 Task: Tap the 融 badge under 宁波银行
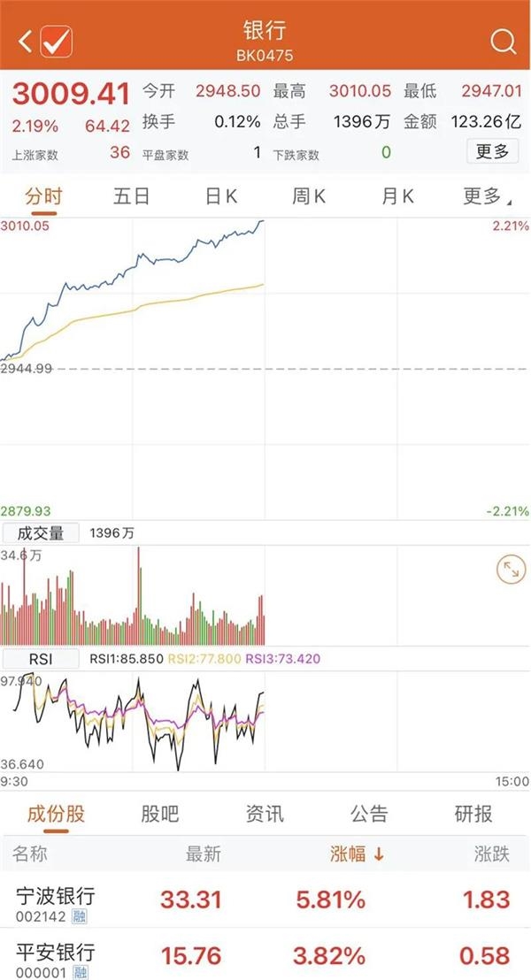(80, 916)
